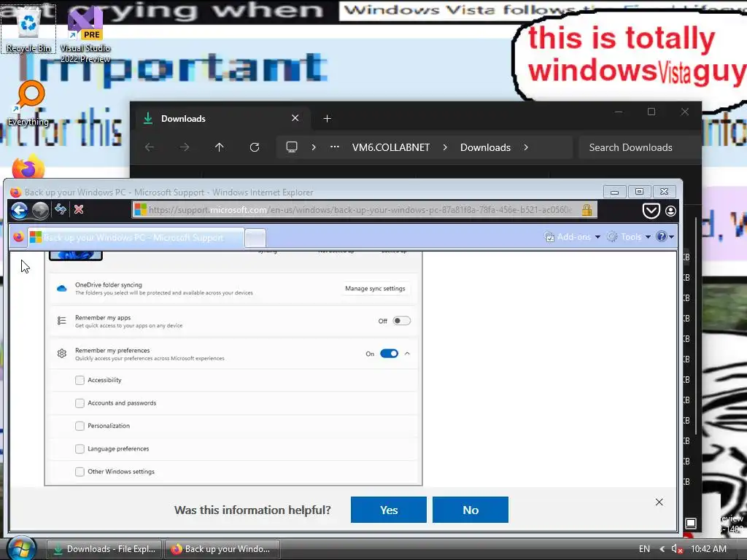The width and height of the screenshot is (747, 560).
Task: Click the 10:42 AM clock
Action: click(708, 548)
